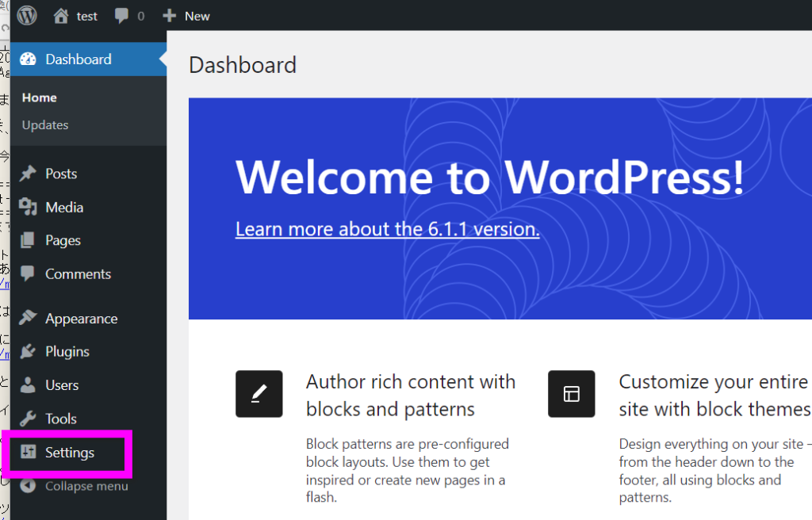Open Updates in Dashboard submenu
The width and height of the screenshot is (812, 520).
tap(45, 125)
